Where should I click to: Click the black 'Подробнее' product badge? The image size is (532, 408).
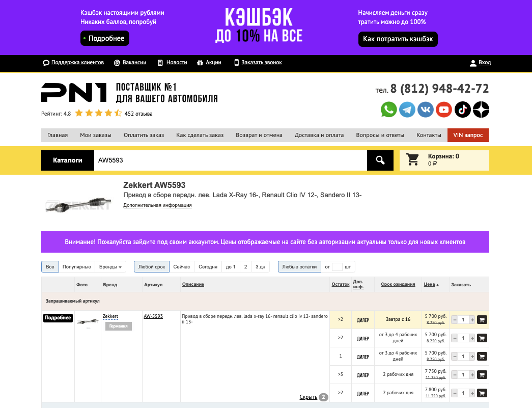point(58,318)
